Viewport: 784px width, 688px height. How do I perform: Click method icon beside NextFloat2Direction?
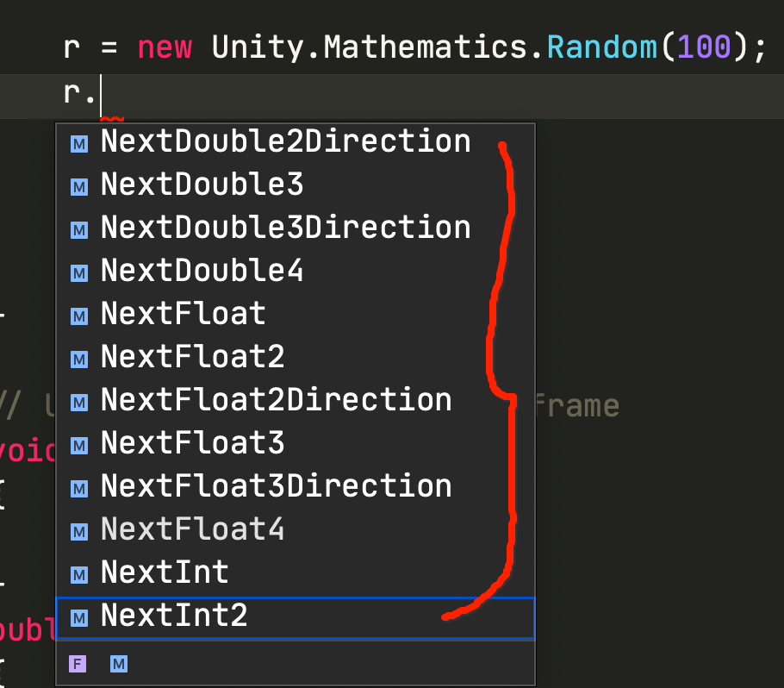[79, 402]
